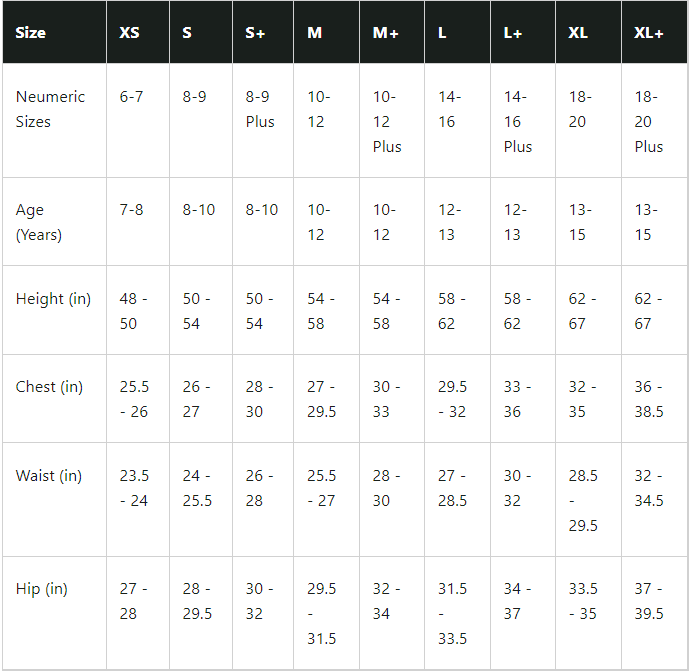Click the S+ size column header
This screenshot has height=672, width=691.
[x=255, y=32]
